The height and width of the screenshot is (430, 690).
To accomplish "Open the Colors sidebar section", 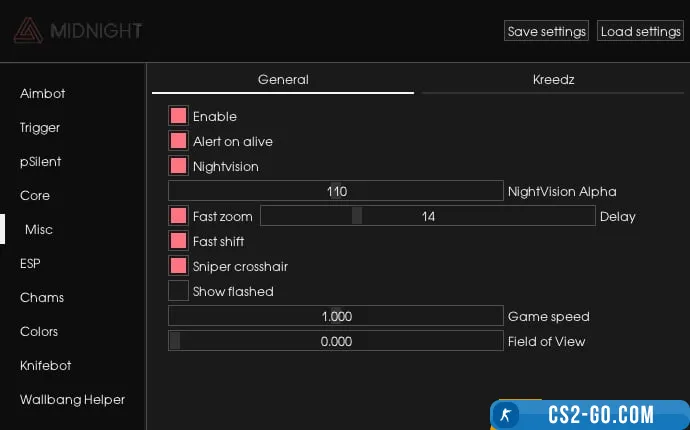I will coord(39,331).
